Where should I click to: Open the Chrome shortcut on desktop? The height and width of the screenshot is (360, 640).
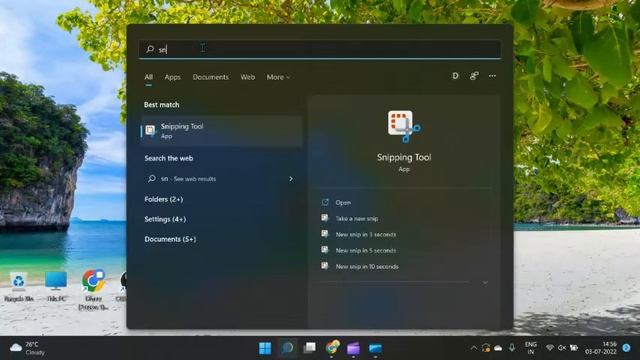(93, 289)
